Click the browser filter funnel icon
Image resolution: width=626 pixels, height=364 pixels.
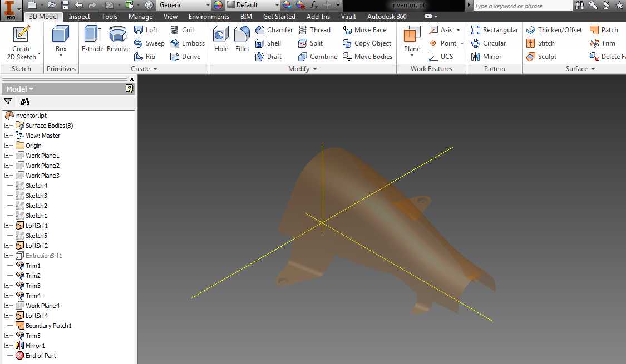[x=8, y=101]
